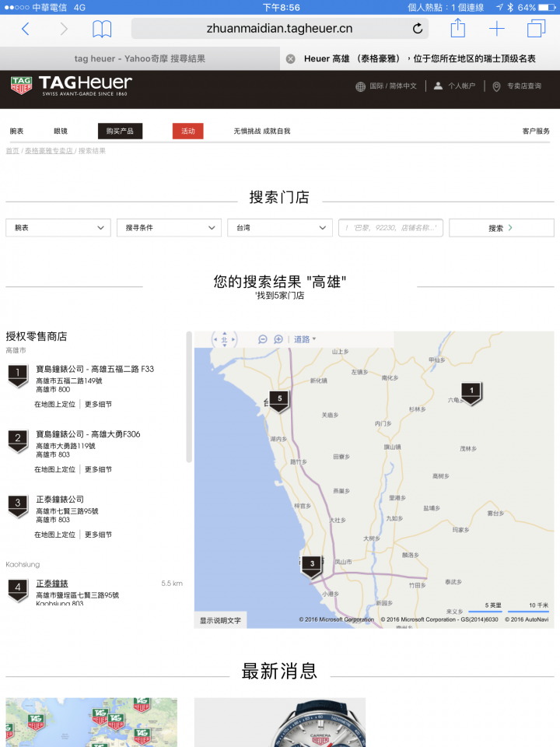Open world map news thumbnail
This screenshot has height=747, width=560.
tap(92, 722)
